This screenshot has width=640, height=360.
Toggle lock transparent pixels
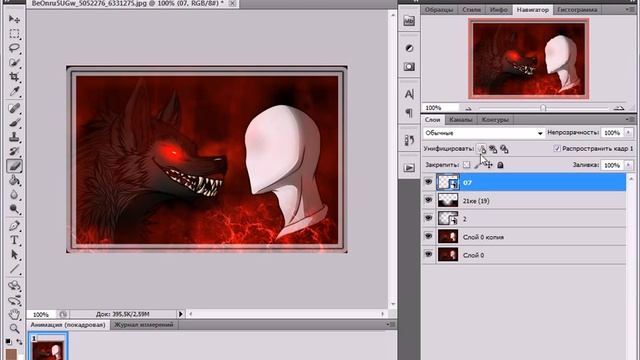click(x=467, y=165)
